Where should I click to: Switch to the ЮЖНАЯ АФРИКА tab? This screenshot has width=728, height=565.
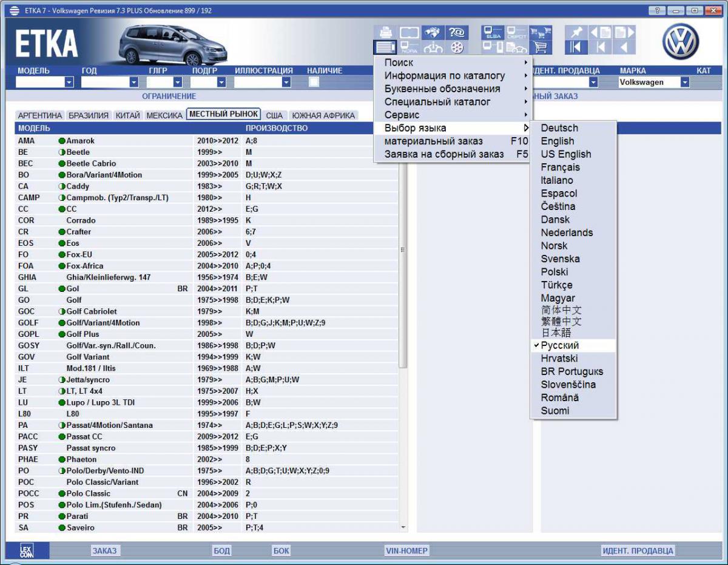(x=323, y=115)
